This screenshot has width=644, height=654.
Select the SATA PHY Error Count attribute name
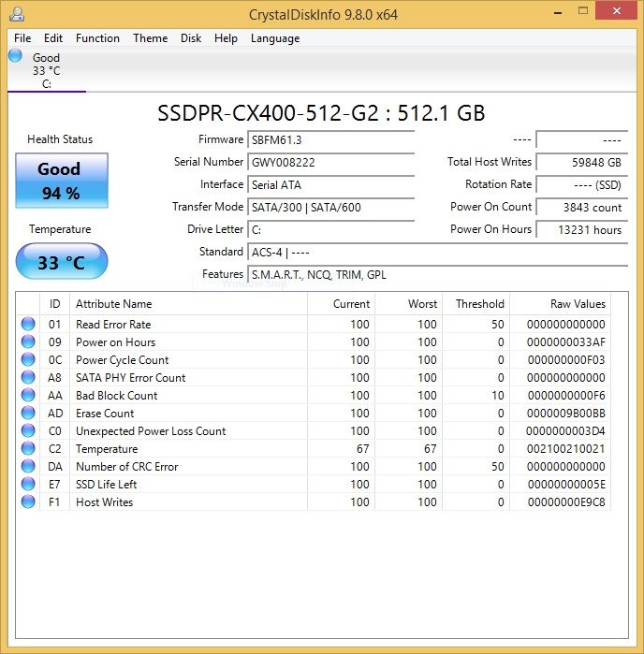(131, 377)
